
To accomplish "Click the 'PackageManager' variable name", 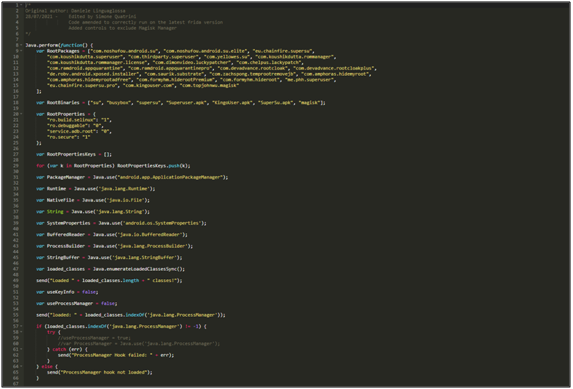I will [66, 177].
